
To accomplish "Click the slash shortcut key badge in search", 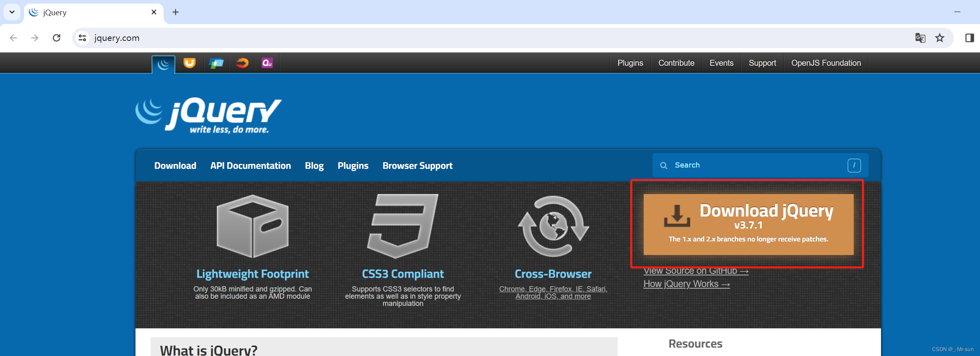I will pyautogui.click(x=854, y=165).
